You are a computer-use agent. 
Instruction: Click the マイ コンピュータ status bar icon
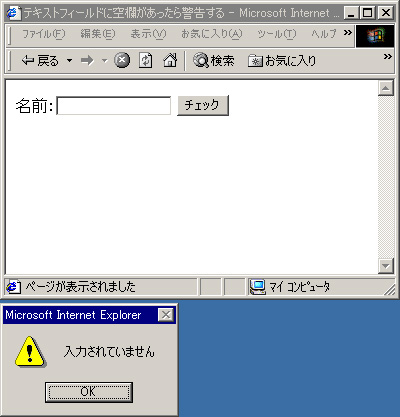click(257, 287)
